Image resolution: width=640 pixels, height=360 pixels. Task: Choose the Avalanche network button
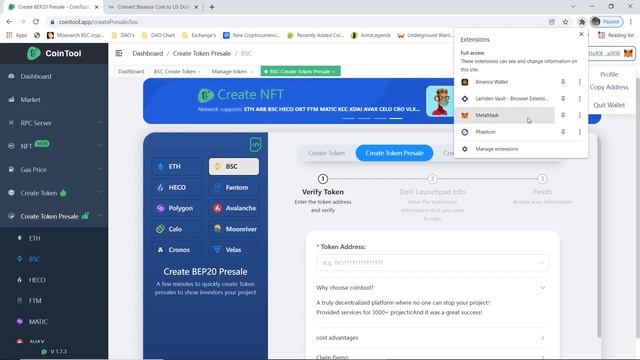[x=234, y=208]
